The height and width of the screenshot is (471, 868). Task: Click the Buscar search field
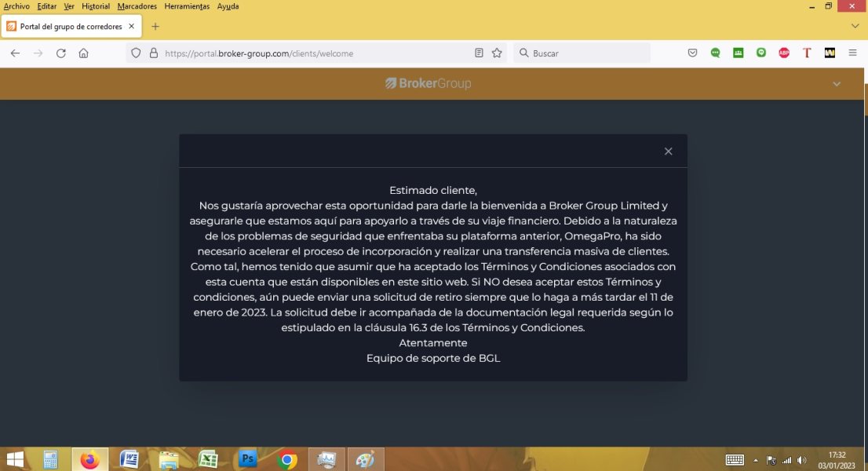582,53
